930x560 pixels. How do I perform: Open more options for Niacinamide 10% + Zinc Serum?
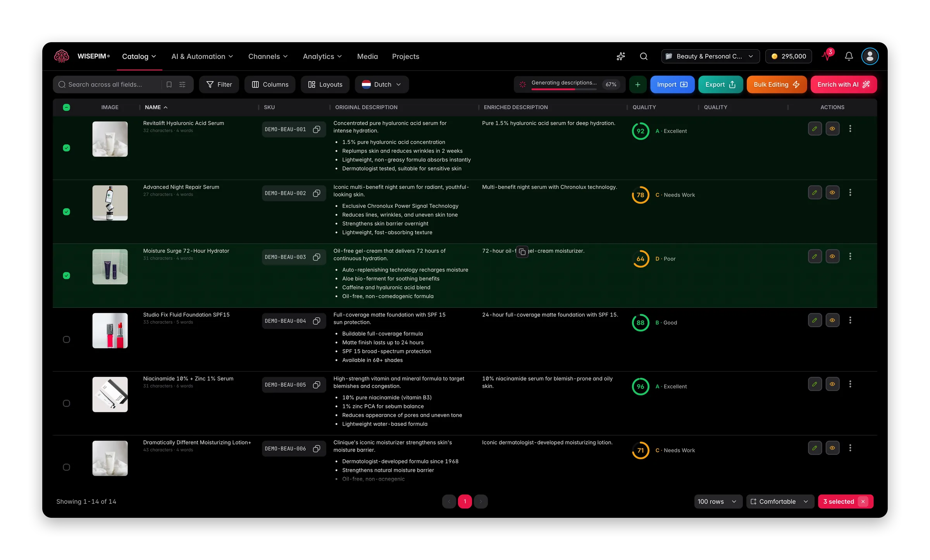[850, 384]
